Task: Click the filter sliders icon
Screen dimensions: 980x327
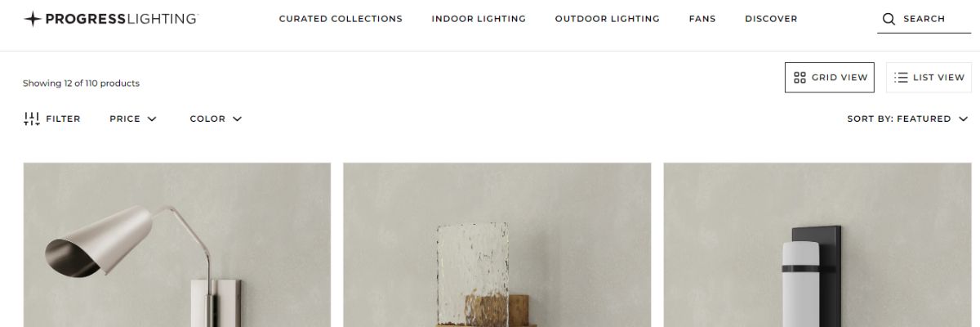Action: coord(32,119)
